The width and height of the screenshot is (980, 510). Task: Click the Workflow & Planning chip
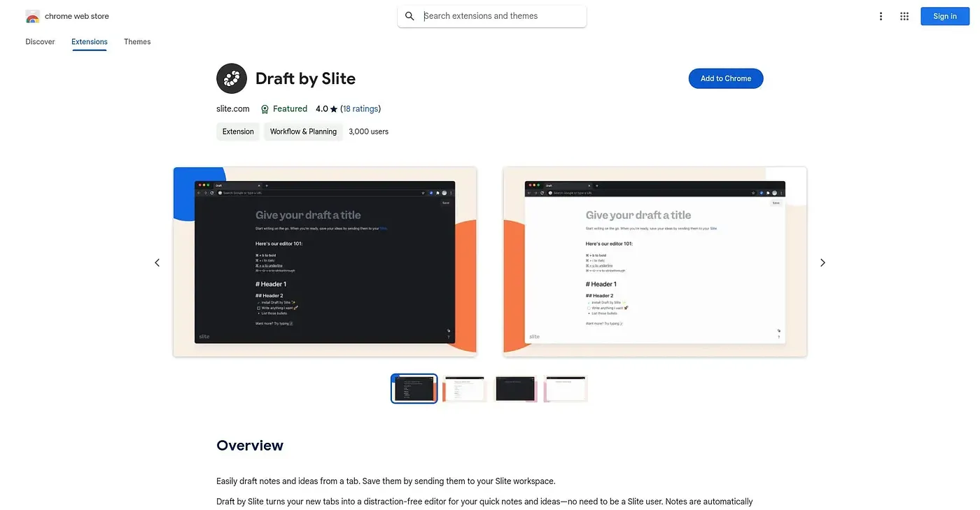(303, 132)
